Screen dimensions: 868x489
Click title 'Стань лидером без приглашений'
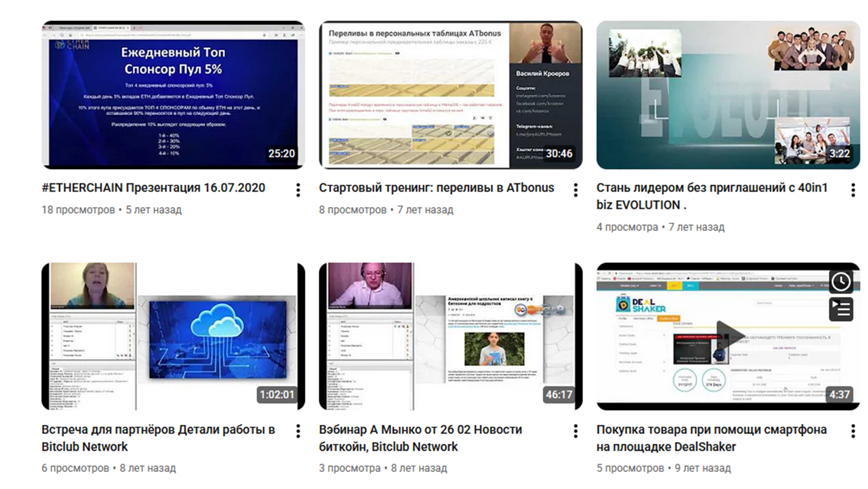(x=711, y=188)
